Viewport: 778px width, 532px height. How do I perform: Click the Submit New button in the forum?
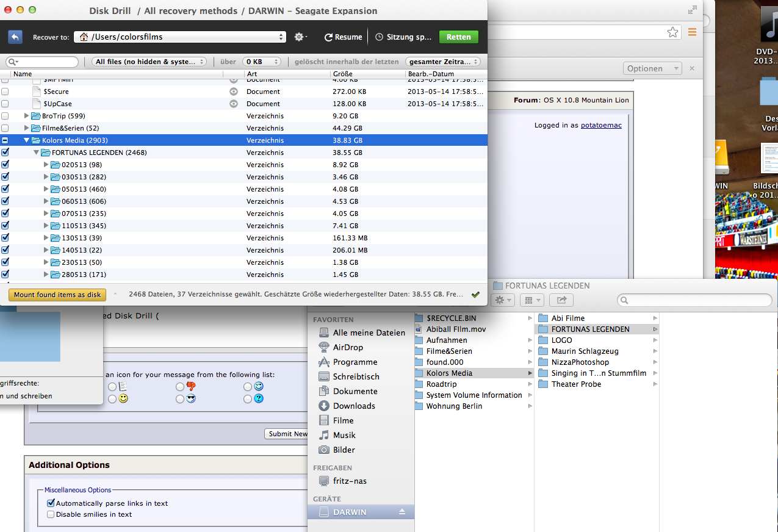(x=287, y=434)
